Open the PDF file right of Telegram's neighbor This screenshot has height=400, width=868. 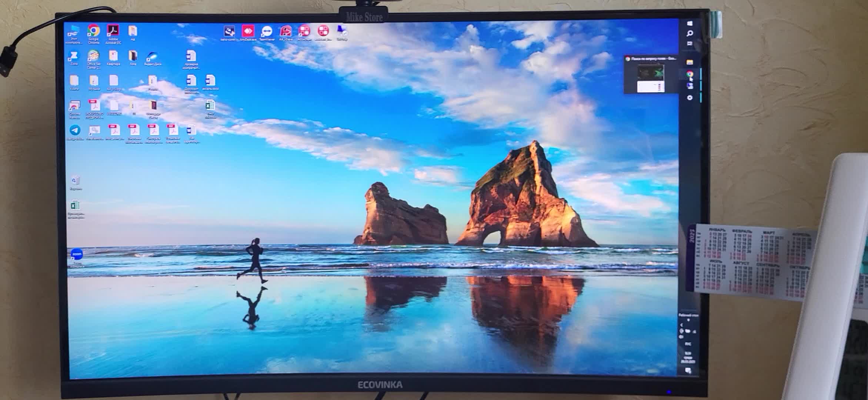(114, 133)
